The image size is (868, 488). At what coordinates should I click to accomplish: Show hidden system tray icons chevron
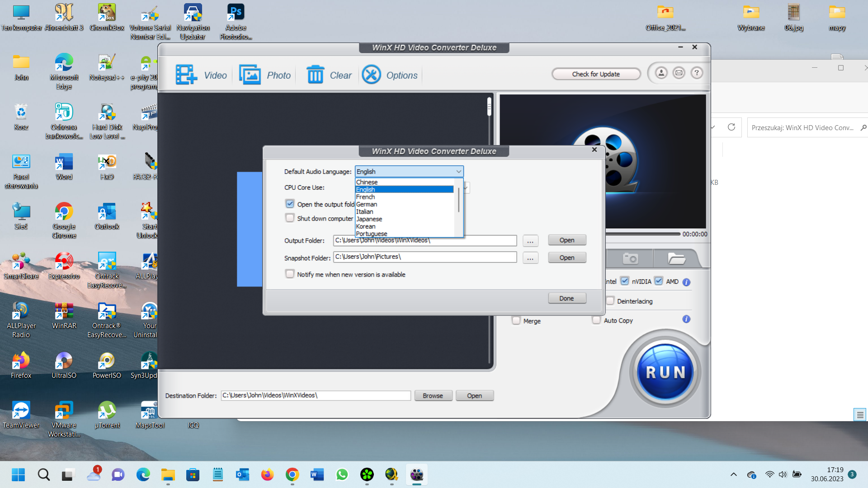(x=733, y=474)
